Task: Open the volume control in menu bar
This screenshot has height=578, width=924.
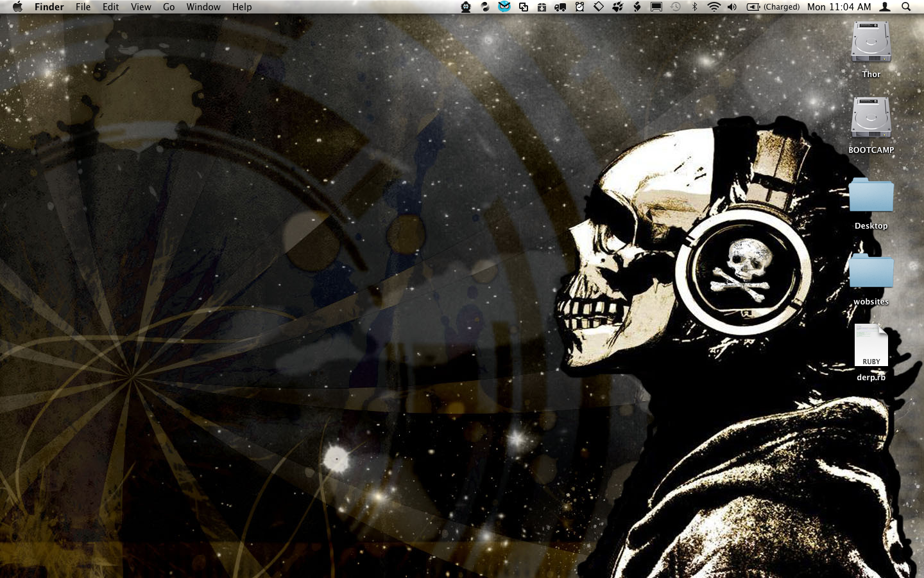Action: click(732, 7)
